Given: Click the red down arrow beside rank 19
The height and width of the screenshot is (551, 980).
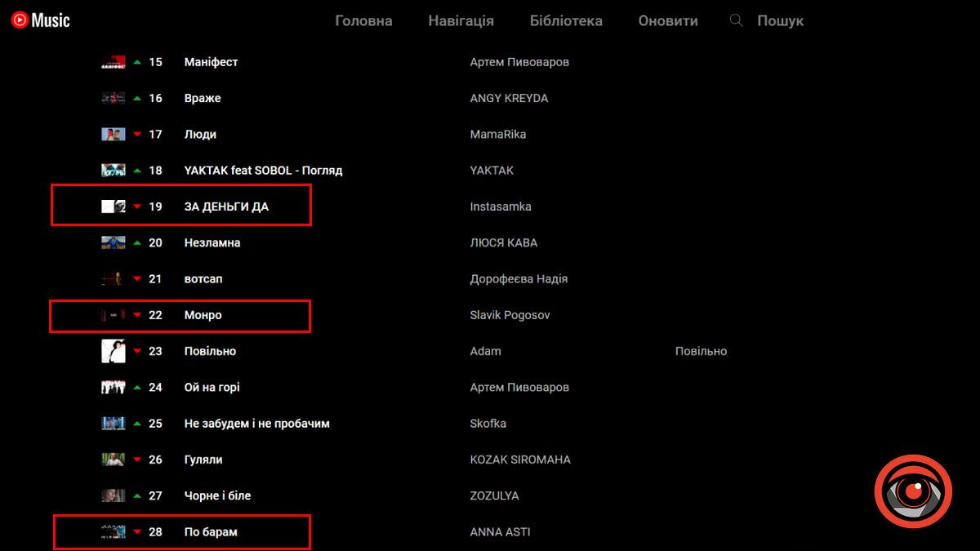Looking at the screenshot, I should pos(137,207).
